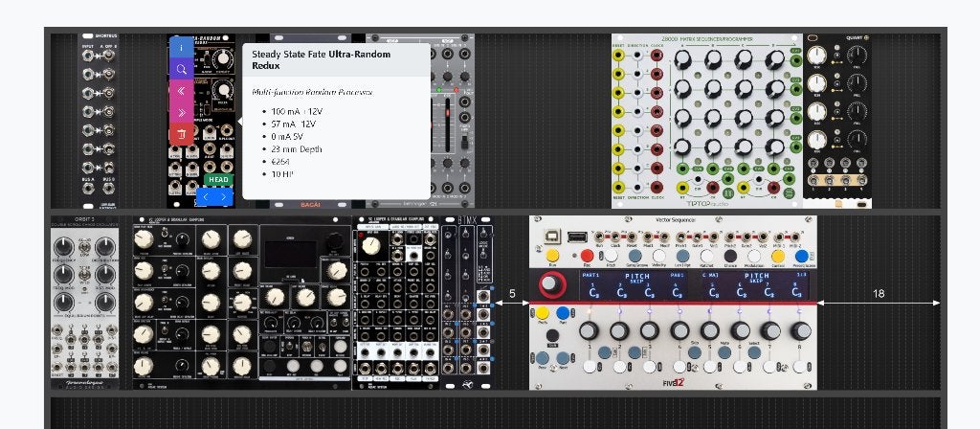980x429 pixels.
Task: Select the Z8000 Matrix Sequencer module
Action: tap(707, 121)
